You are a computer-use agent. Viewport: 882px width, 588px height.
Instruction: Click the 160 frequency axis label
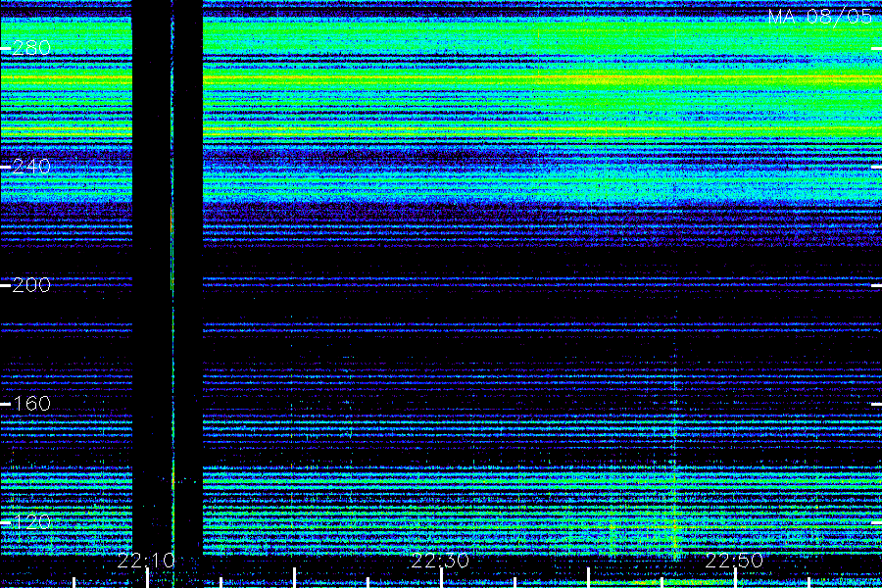(31, 404)
